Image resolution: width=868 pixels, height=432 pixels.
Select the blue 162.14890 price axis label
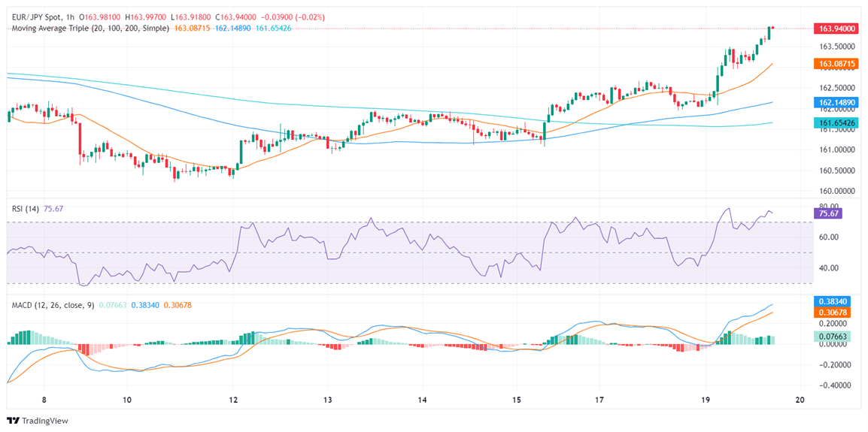tap(836, 102)
